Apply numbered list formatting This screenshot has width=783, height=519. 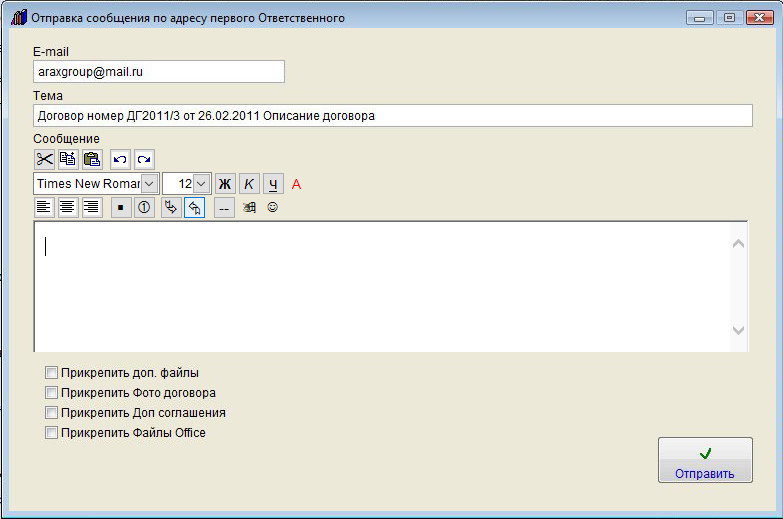point(144,207)
